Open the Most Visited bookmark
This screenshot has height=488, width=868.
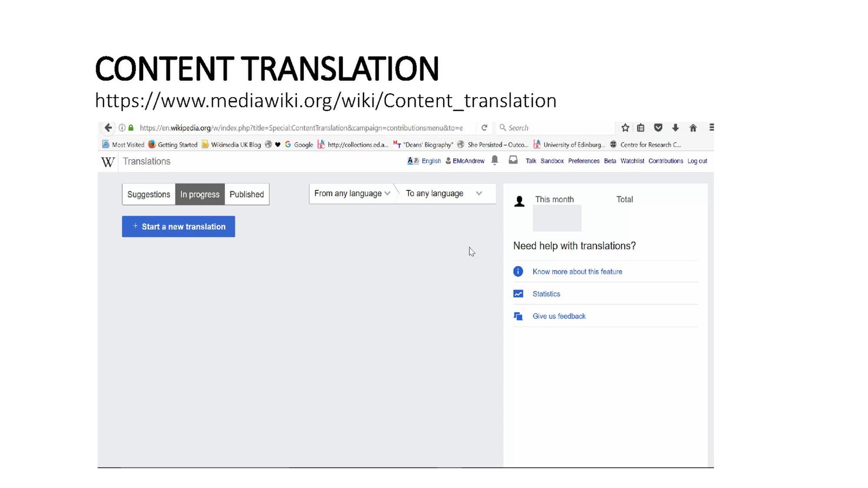[123, 144]
